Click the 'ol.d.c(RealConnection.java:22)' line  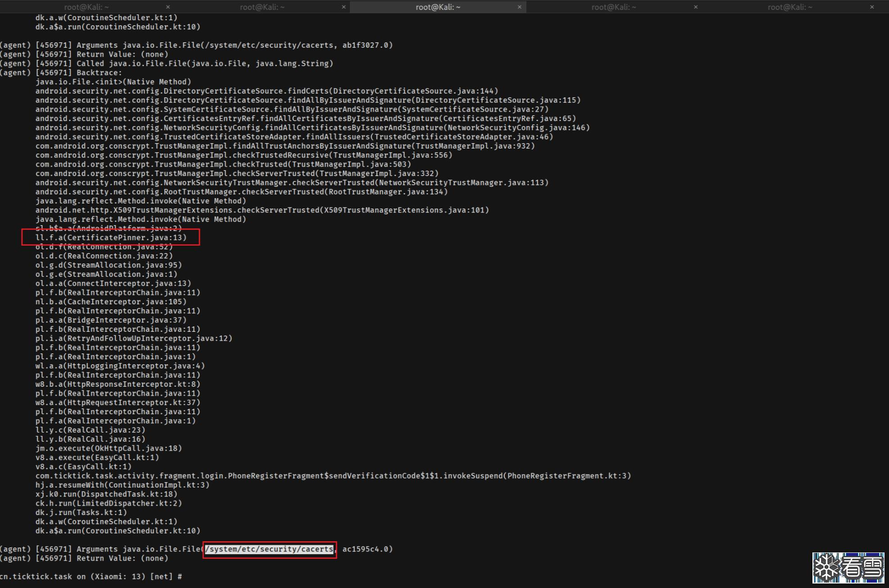tap(104, 256)
